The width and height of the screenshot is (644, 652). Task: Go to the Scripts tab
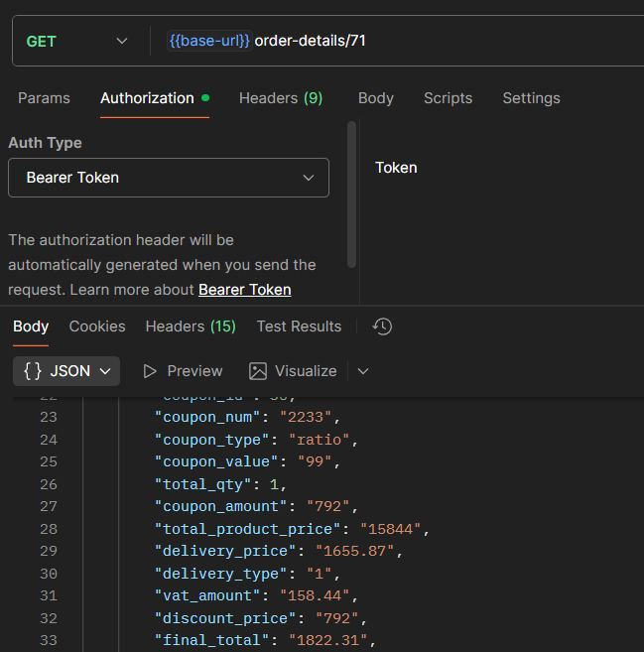pyautogui.click(x=448, y=98)
